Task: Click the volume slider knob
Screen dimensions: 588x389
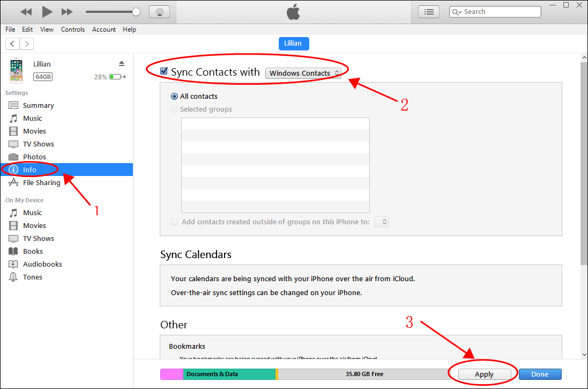Action: [x=136, y=11]
